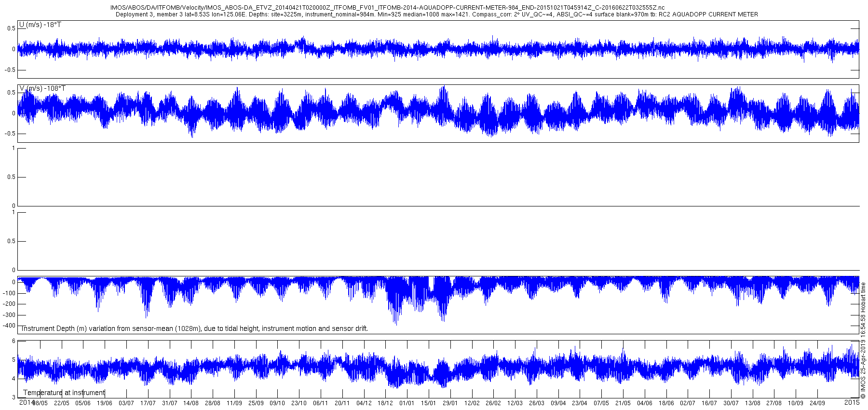Select the 18/06 date tick label

[x=666, y=403]
